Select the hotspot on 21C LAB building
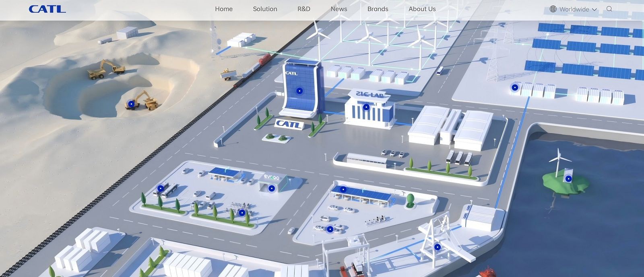Viewport: 644px width, 277px height. [366, 107]
